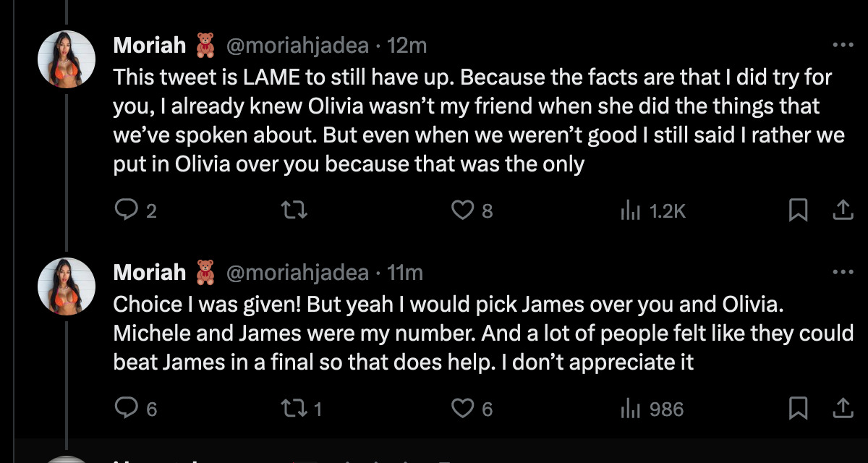Open the 12m timestamp link

pos(407,46)
